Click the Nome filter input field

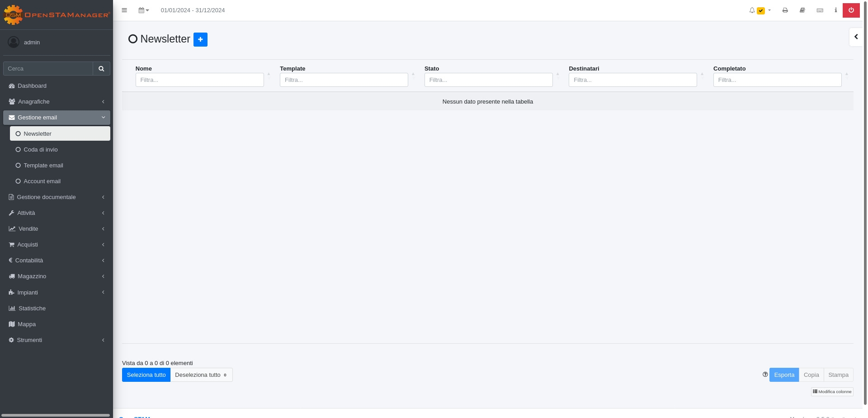[x=199, y=80]
